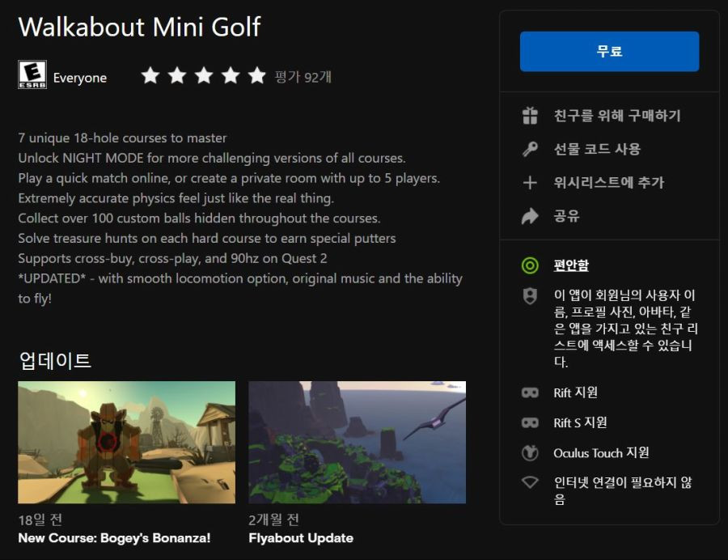Open the Bogey's Bonanza update thumbnail
This screenshot has width=728, height=560.
(126, 442)
